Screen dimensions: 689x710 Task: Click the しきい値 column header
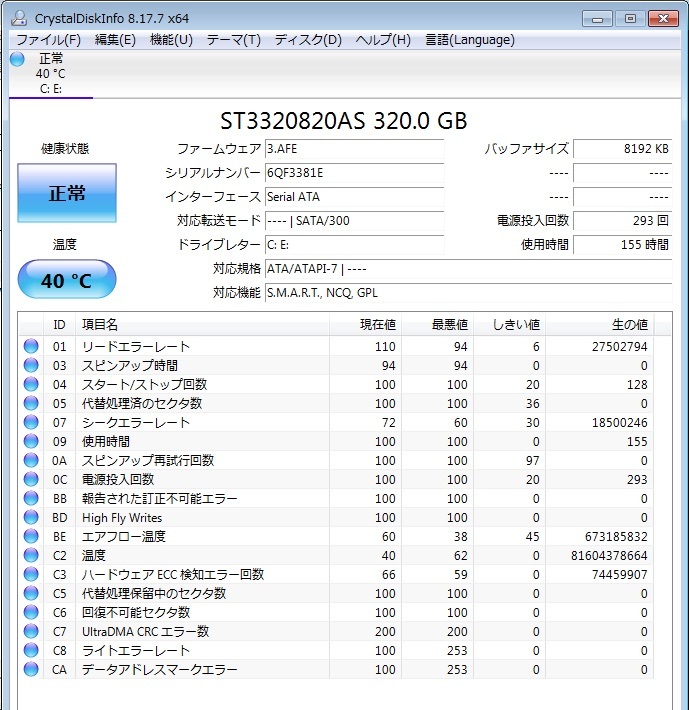point(509,325)
